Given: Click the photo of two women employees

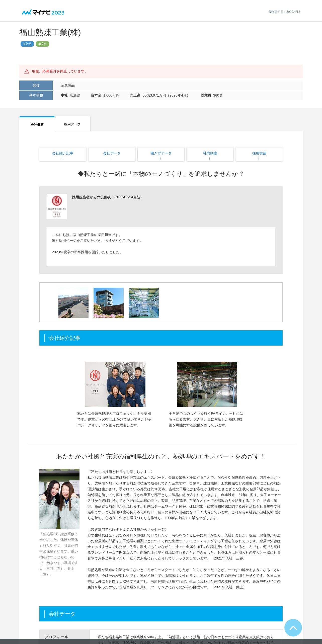Looking at the screenshot, I should pos(59,499).
